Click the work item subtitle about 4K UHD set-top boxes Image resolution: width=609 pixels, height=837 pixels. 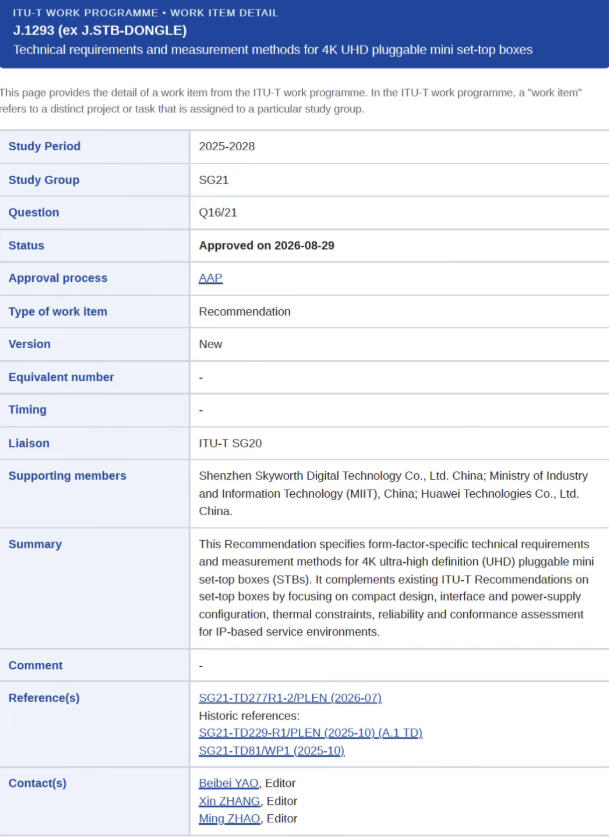pos(273,50)
